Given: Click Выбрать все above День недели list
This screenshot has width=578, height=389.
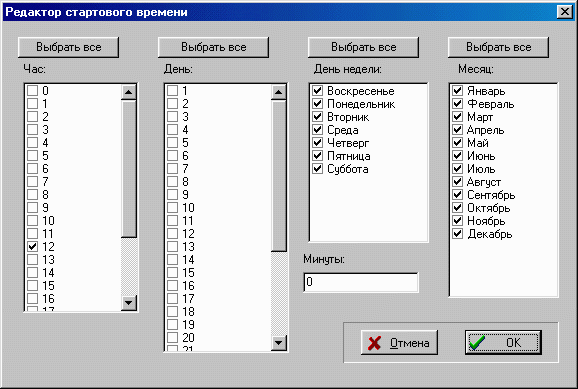Looking at the screenshot, I should pyautogui.click(x=363, y=47).
